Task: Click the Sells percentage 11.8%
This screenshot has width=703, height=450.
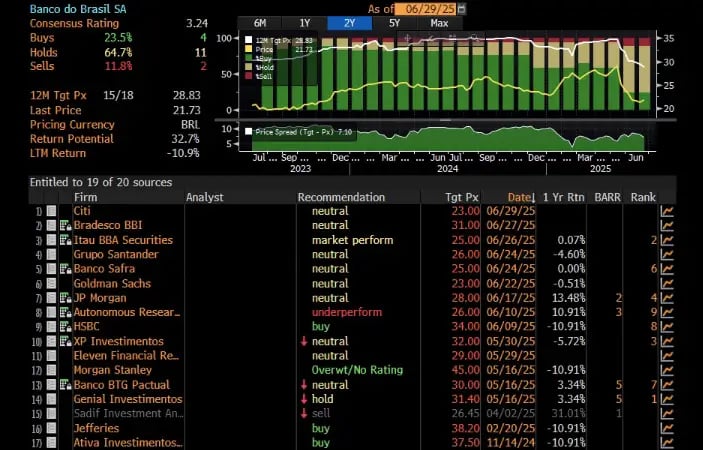Action: pyautogui.click(x=118, y=66)
